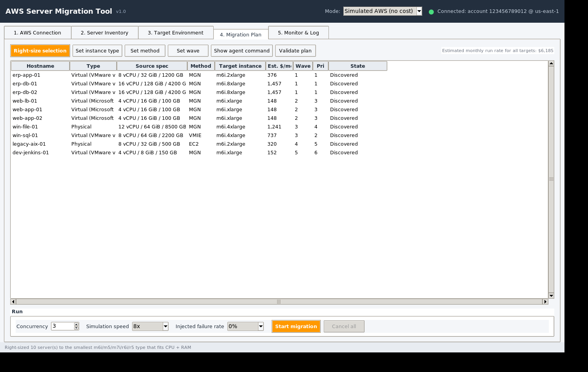Click the vertical scrollbar thumb

(551, 179)
